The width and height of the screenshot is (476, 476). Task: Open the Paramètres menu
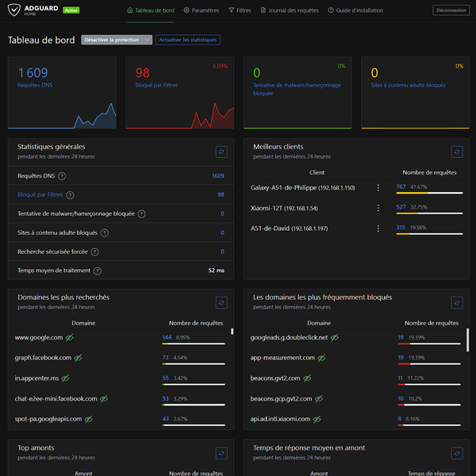[x=201, y=10]
